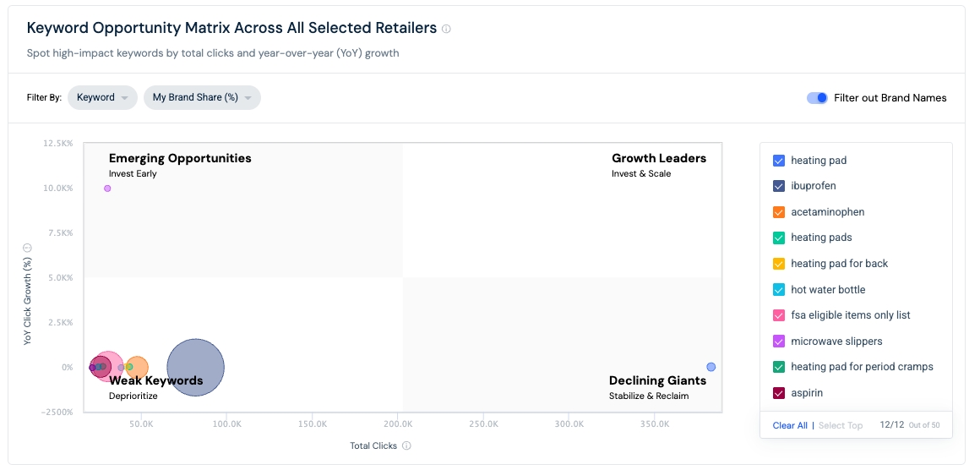Click the purple microwave slippers bubble
Screen dimensions: 980x470
(107, 189)
